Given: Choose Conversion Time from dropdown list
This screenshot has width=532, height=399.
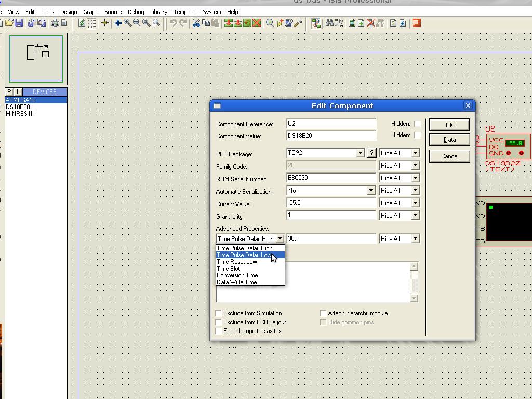Looking at the screenshot, I should [237, 275].
